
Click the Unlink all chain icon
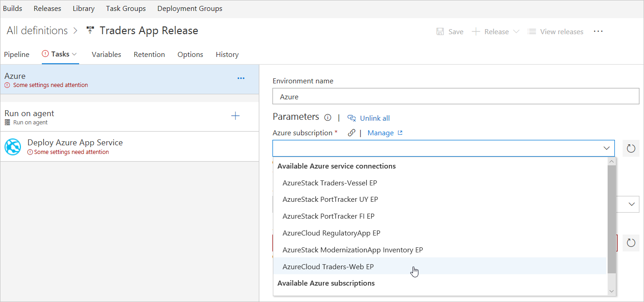(x=352, y=118)
